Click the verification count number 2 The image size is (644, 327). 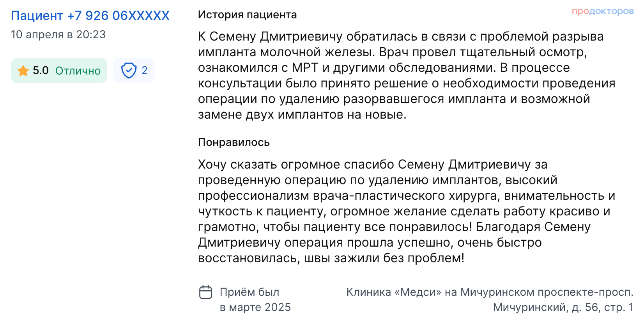coord(145,71)
